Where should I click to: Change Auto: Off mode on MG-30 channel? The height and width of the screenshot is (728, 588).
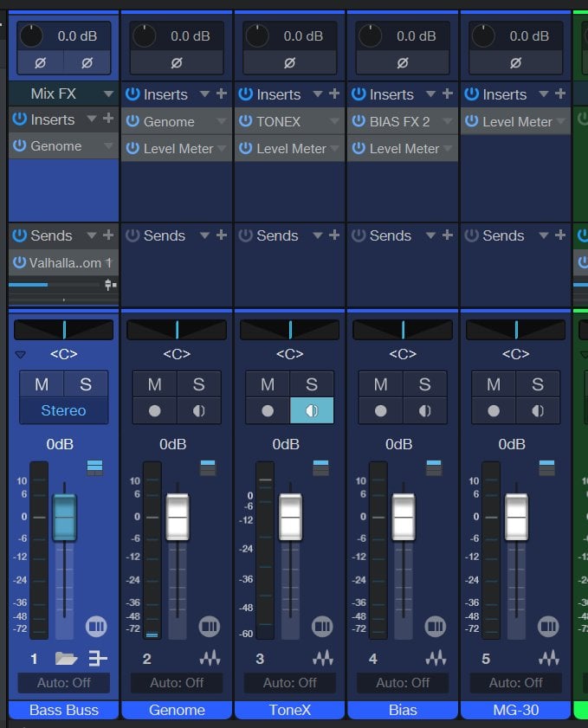point(515,683)
